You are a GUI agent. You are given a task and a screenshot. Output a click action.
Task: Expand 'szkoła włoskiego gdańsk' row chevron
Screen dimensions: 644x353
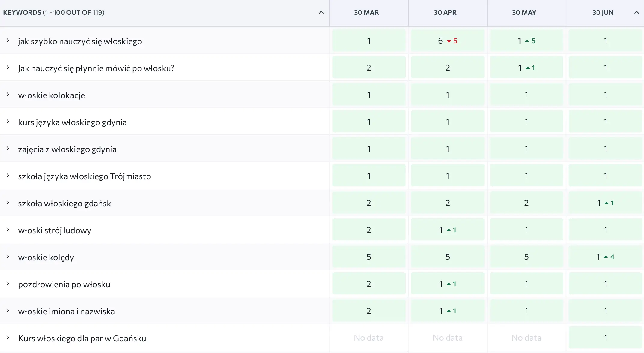(8, 202)
